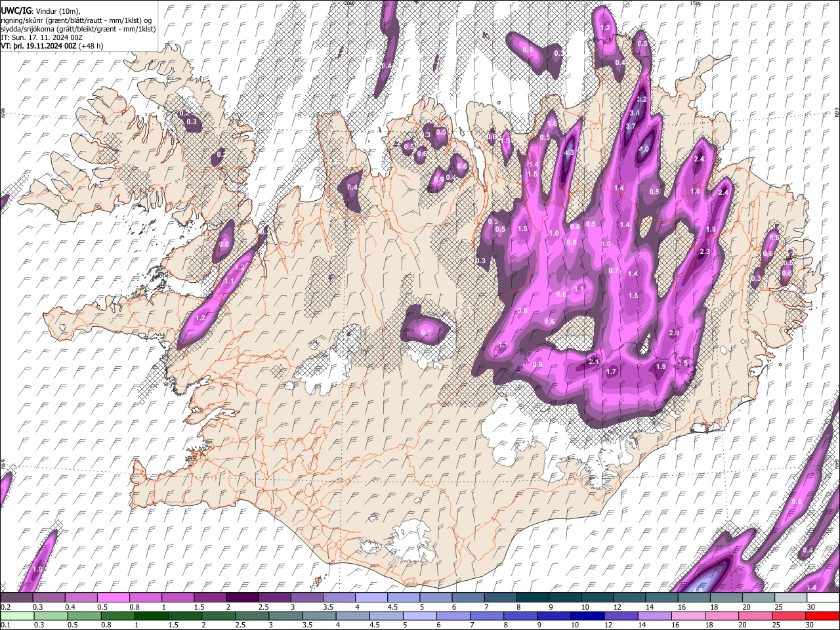Click the 25 label in bottom legend row
The height and width of the screenshot is (630, 840).
click(x=778, y=625)
